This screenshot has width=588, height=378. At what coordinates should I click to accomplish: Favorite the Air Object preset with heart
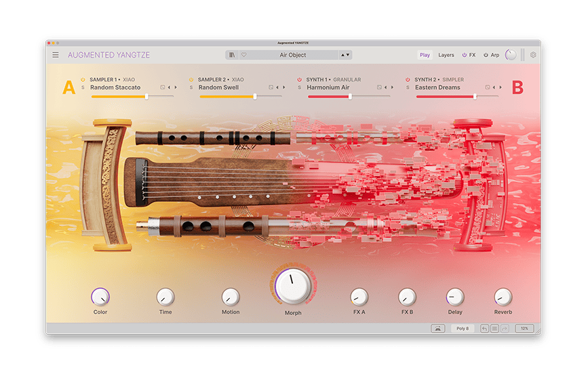(243, 55)
